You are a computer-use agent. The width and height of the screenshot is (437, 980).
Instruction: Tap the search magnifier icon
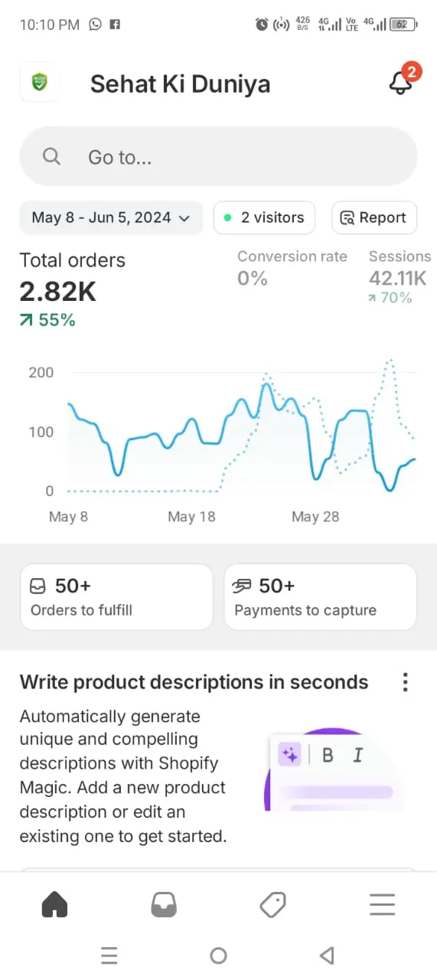(x=51, y=157)
